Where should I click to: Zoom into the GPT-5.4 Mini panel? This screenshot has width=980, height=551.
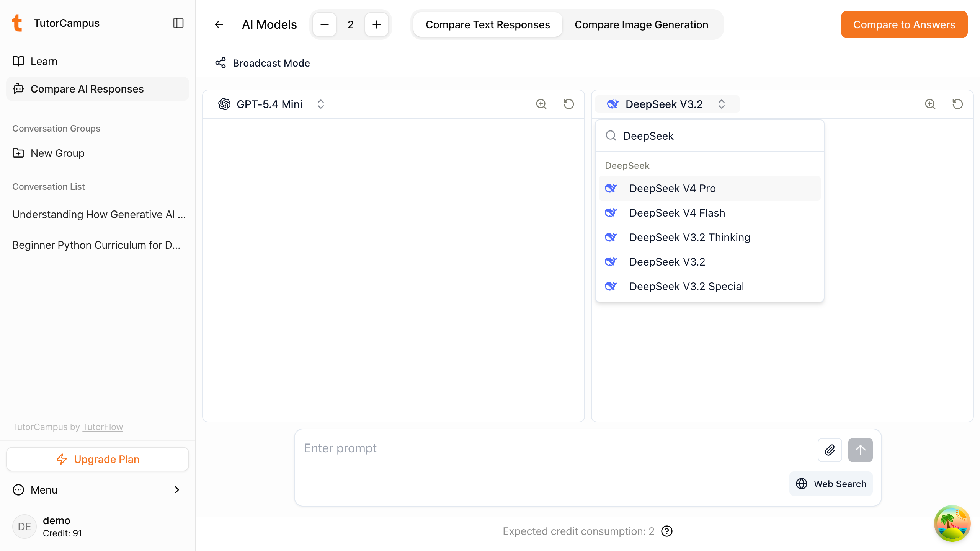(541, 104)
